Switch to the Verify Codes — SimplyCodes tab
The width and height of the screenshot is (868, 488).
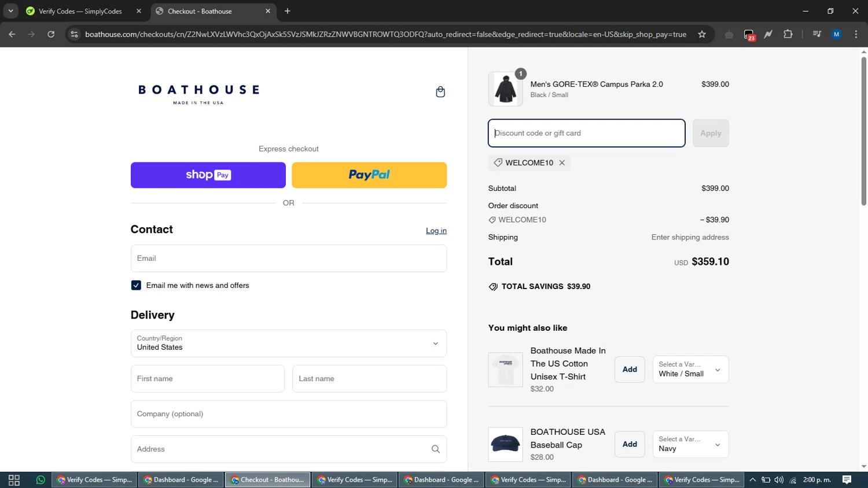(84, 11)
